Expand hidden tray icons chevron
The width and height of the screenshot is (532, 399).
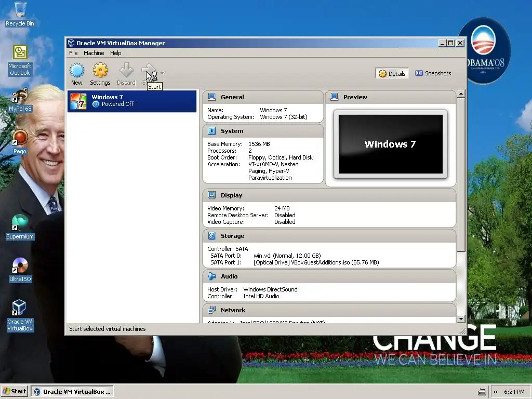click(496, 392)
